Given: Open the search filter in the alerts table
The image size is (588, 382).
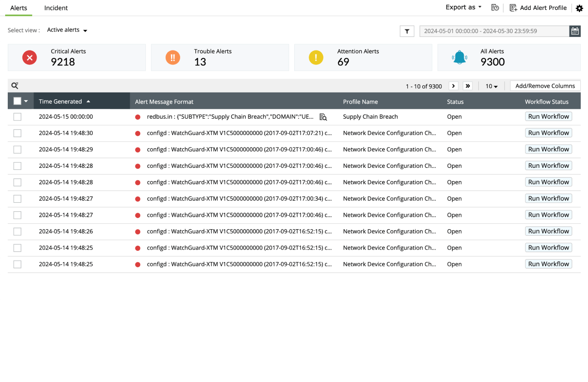Looking at the screenshot, I should [x=15, y=86].
